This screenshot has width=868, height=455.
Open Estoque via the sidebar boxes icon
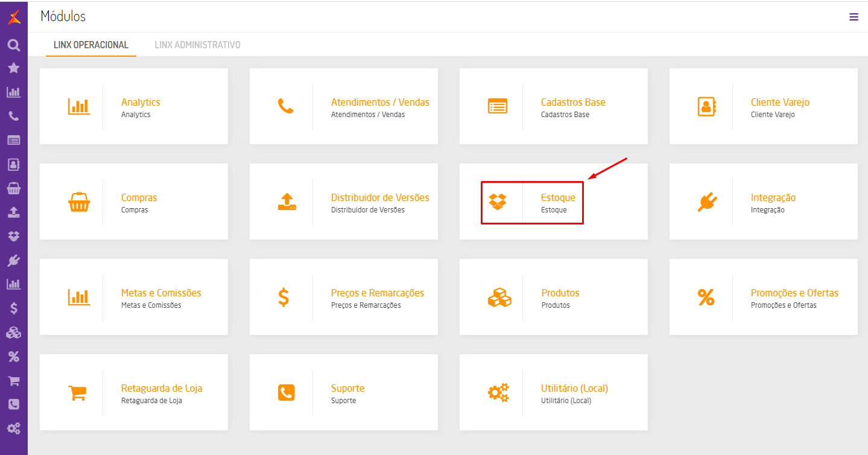click(x=14, y=237)
